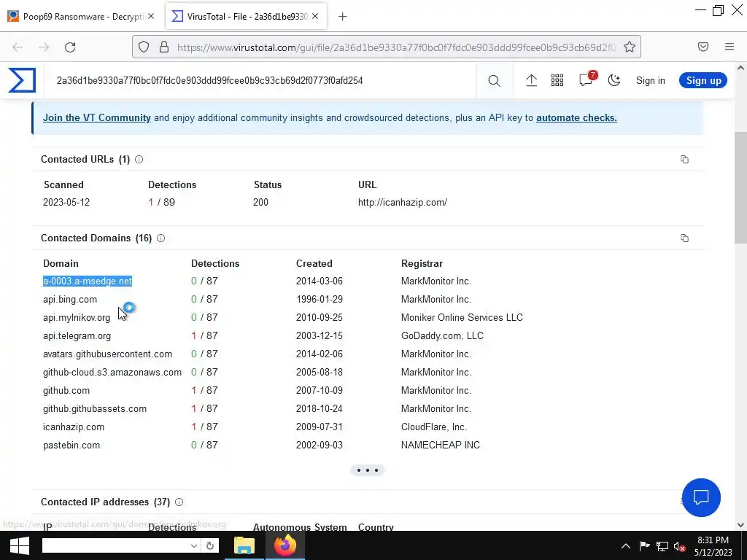Reload the page with the refresh icon

[70, 47]
